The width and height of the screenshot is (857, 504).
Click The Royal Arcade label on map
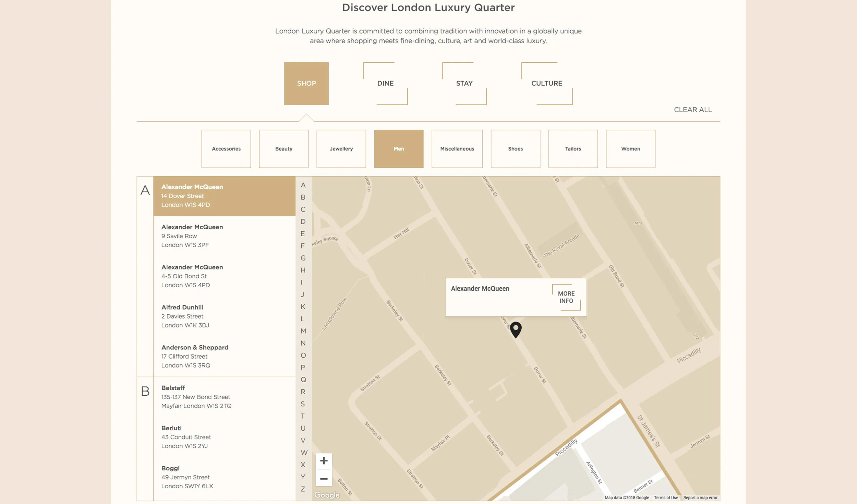[x=562, y=245]
